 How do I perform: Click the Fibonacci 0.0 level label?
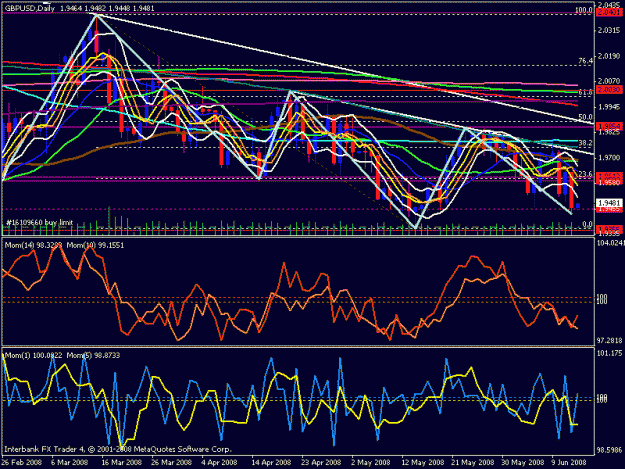pyautogui.click(x=588, y=224)
